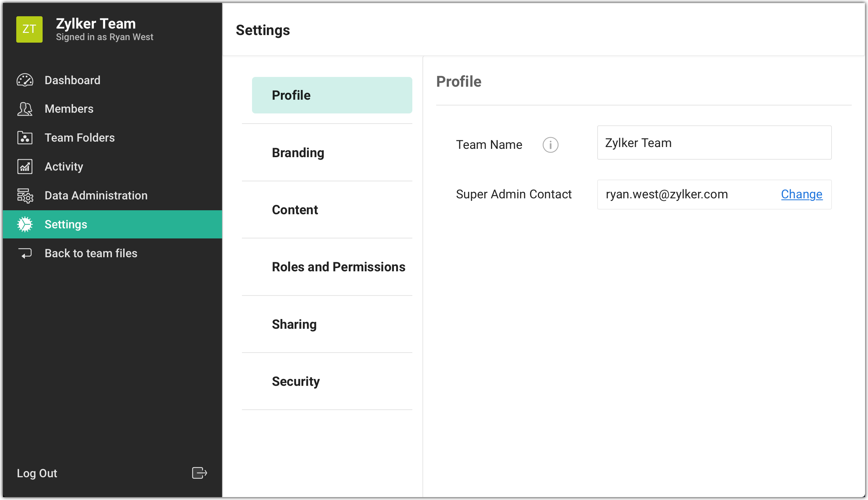Click the Log Out text
Viewport: 868px width, 500px height.
click(37, 473)
